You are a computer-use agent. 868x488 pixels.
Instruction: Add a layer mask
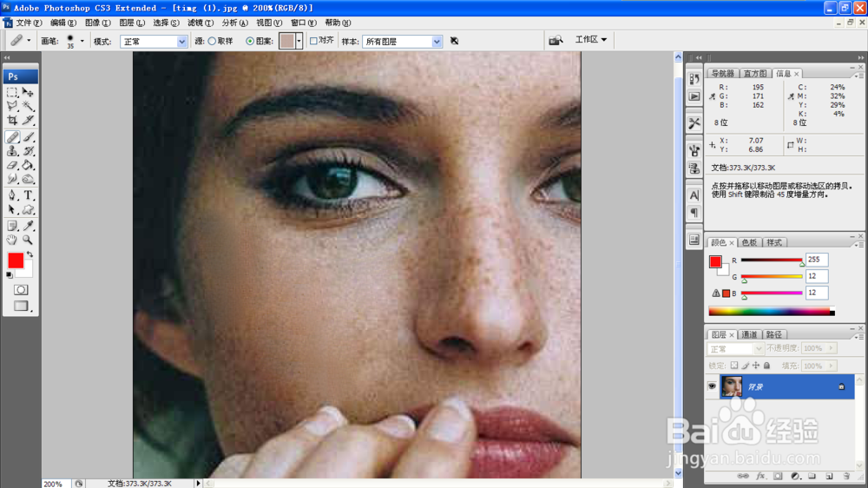click(x=778, y=476)
